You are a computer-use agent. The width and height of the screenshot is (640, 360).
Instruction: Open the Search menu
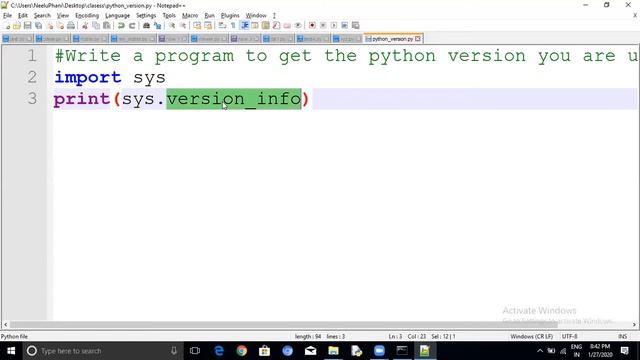pyautogui.click(x=42, y=16)
